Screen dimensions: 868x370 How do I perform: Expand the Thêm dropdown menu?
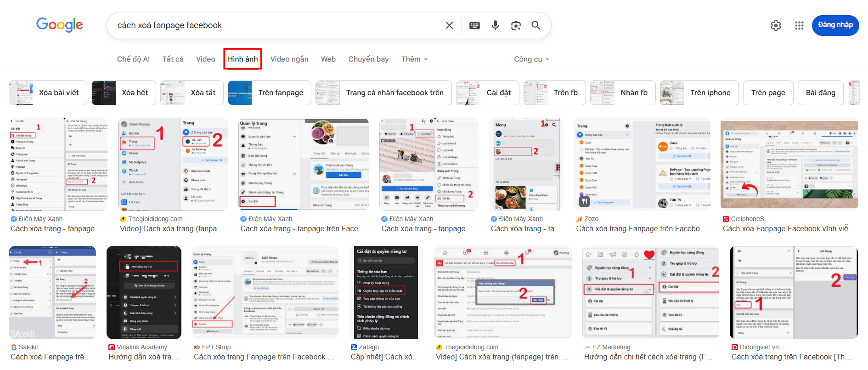(414, 59)
